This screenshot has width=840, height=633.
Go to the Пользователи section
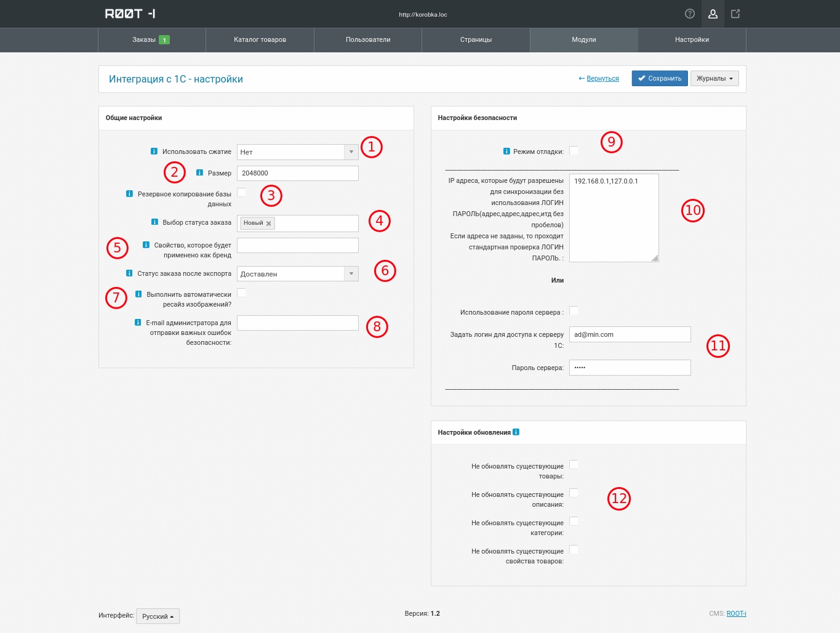tap(368, 39)
